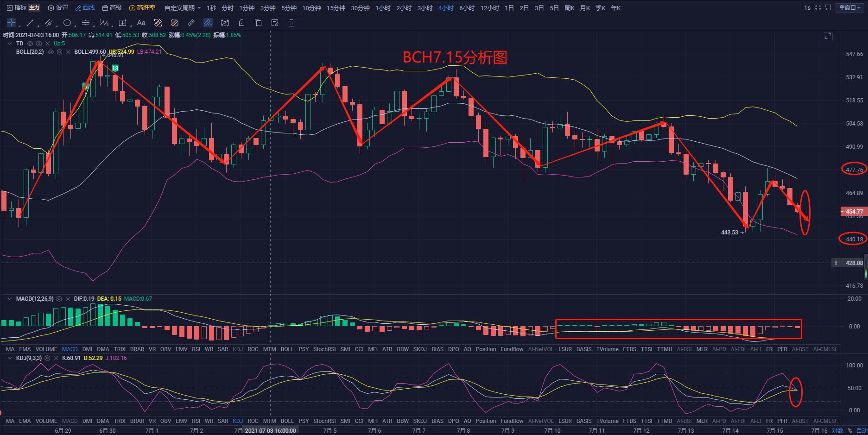Select MACD in the upper indicator row
Viewport: 868px width, 435px height.
click(70, 349)
